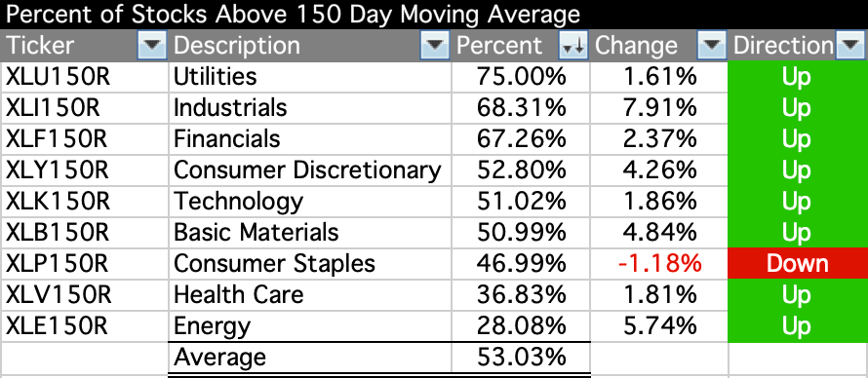Select the Average label cell
The height and width of the screenshot is (378, 868).
310,357
